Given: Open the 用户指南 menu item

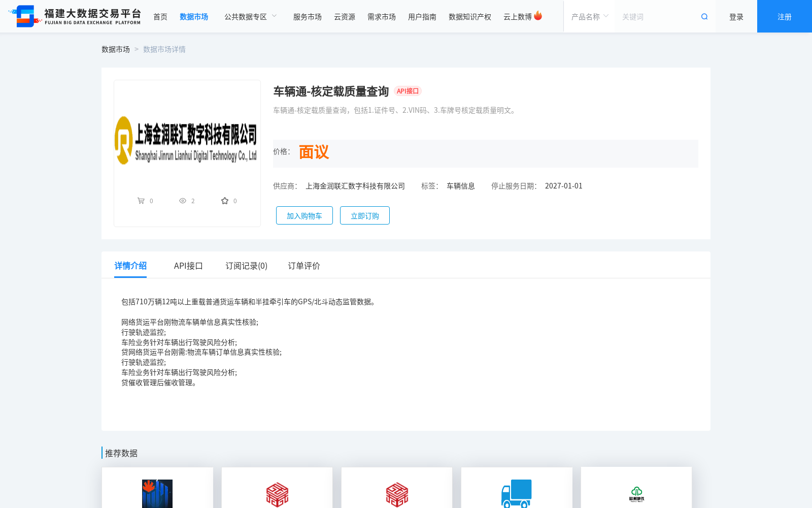Looking at the screenshot, I should point(422,16).
